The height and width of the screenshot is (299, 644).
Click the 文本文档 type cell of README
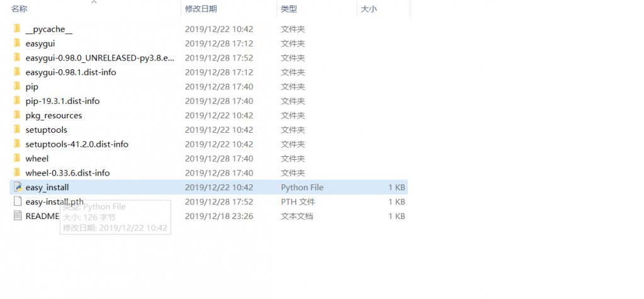click(x=297, y=216)
